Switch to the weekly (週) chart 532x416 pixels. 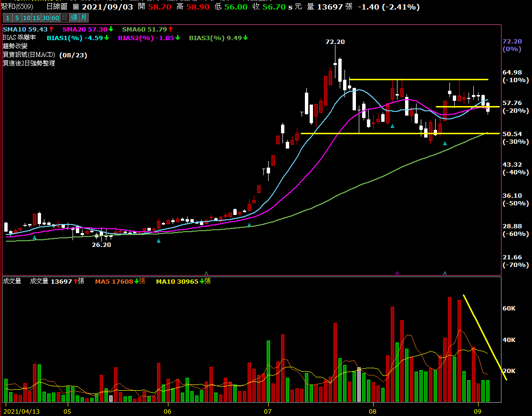74,18
